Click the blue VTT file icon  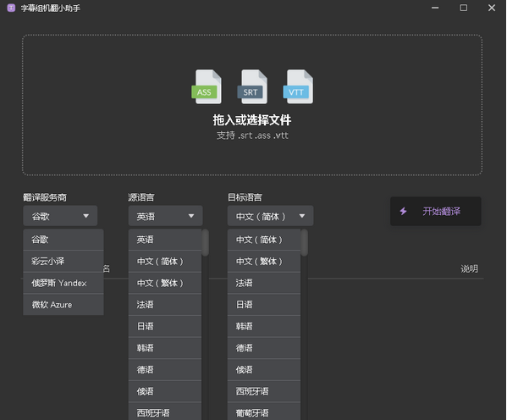[x=298, y=86]
